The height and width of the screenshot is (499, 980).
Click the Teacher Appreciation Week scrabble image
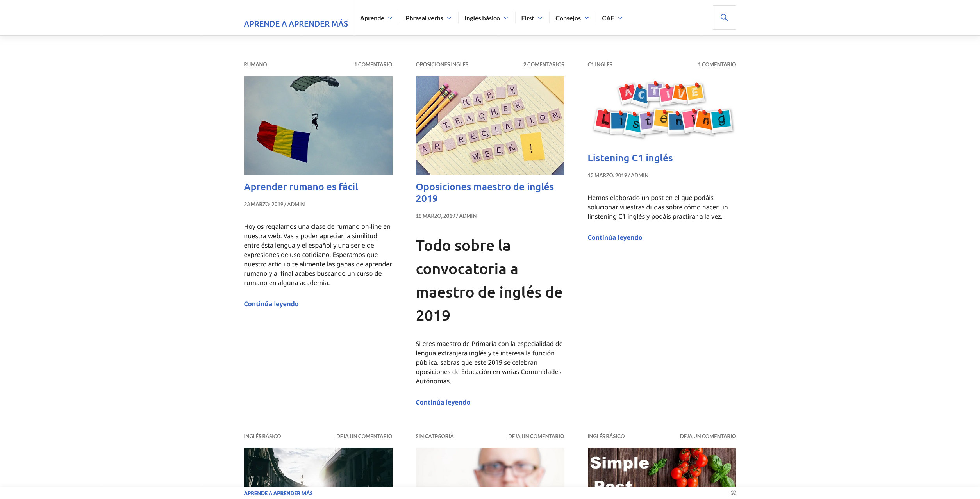tap(490, 125)
